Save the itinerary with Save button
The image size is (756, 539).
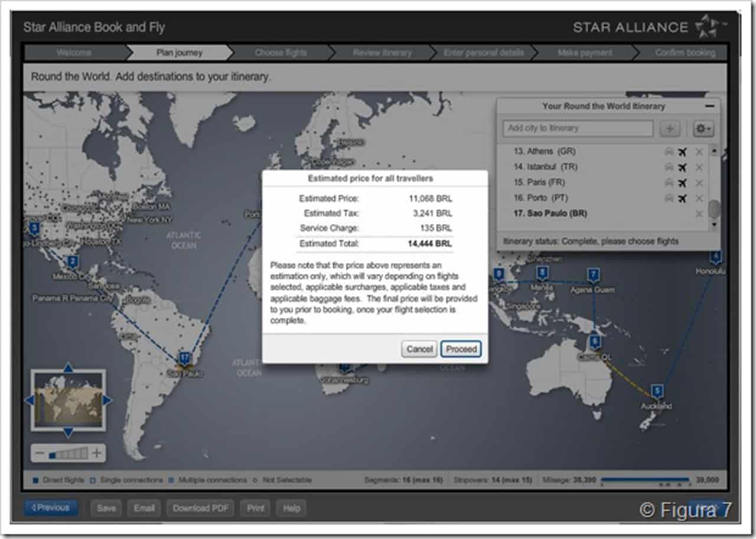coord(106,508)
